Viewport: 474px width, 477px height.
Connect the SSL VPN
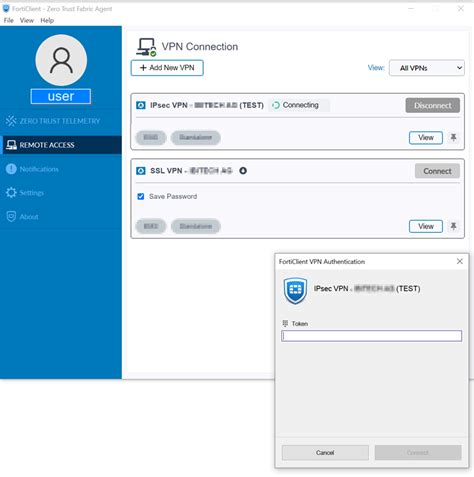coord(437,171)
